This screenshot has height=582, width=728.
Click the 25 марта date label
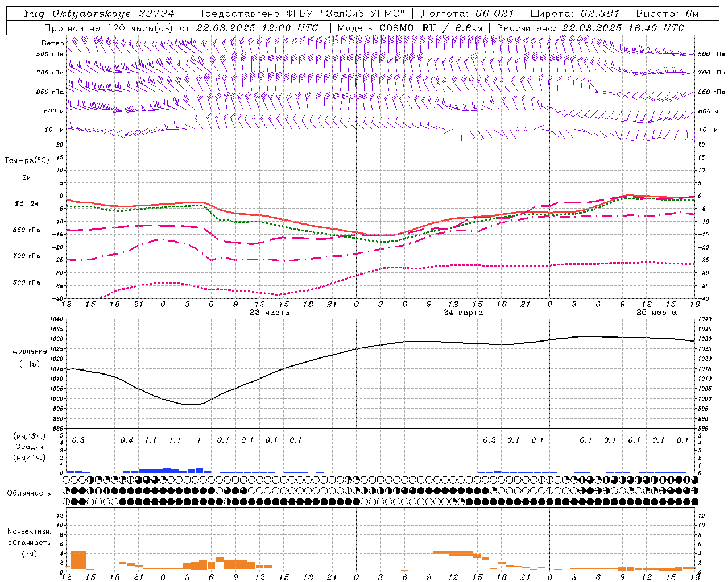656,313
